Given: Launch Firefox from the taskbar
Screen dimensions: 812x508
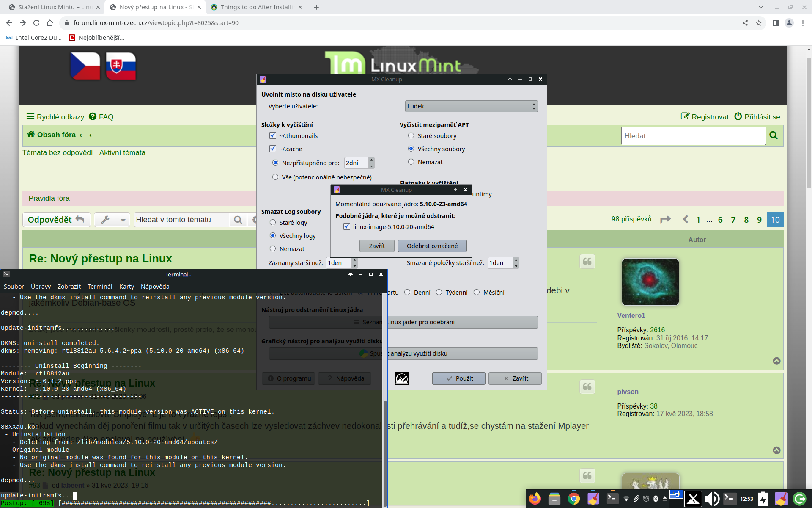Looking at the screenshot, I should tap(535, 499).
